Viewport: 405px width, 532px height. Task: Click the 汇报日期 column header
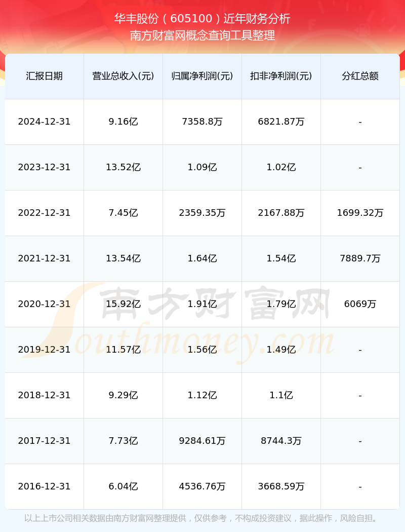click(x=45, y=76)
